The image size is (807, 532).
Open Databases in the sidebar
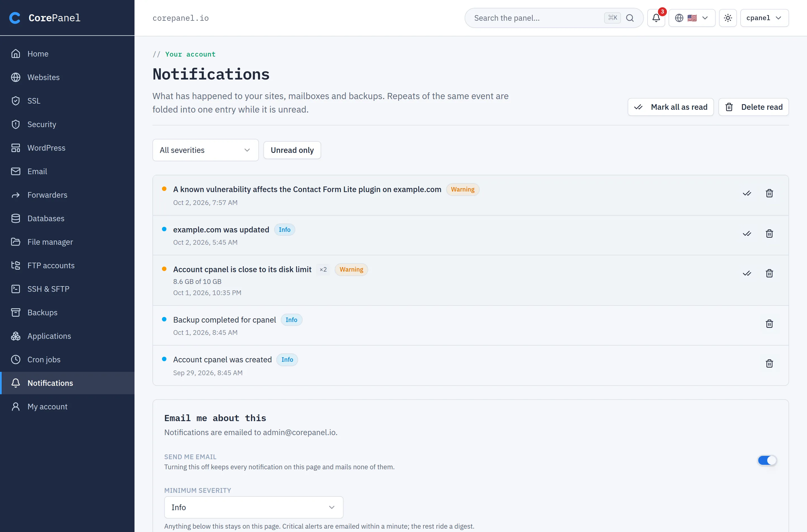[67, 218]
